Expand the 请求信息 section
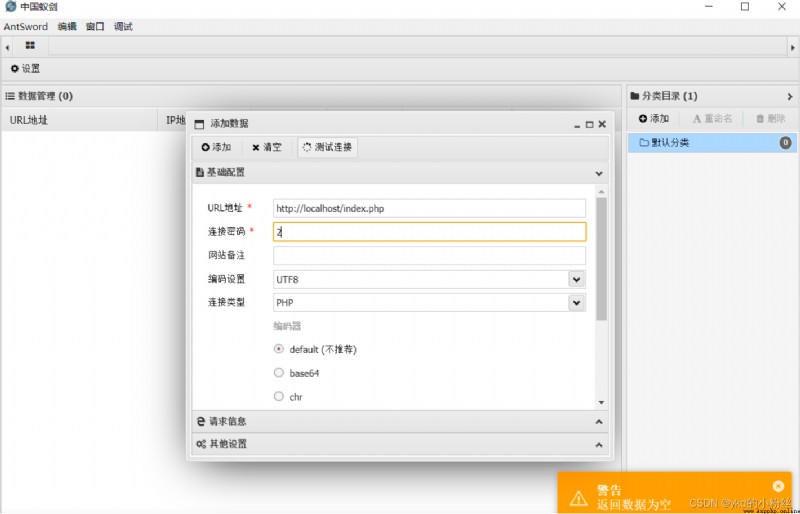800x514 pixels. (598, 422)
